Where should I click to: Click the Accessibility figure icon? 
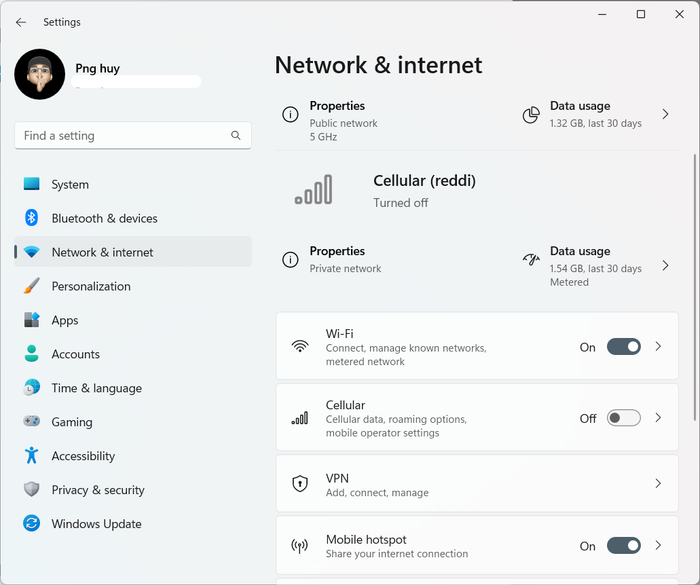31,455
